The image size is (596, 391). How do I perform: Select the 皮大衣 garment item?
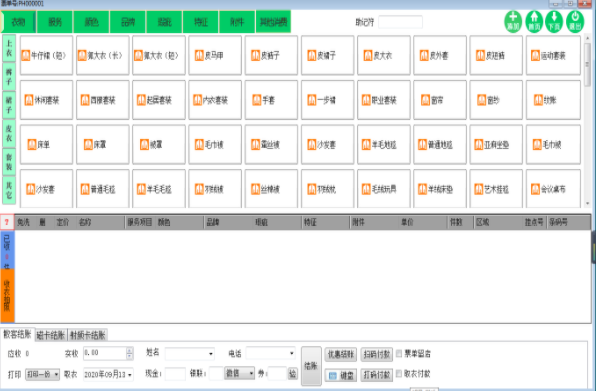pyautogui.click(x=384, y=55)
